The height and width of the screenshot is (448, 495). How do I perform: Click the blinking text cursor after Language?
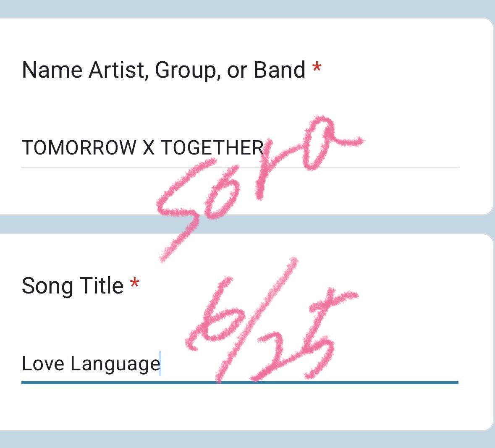160,364
